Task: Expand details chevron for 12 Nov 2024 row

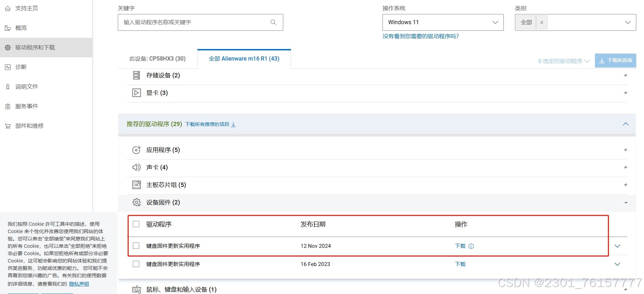Action: coord(617,246)
